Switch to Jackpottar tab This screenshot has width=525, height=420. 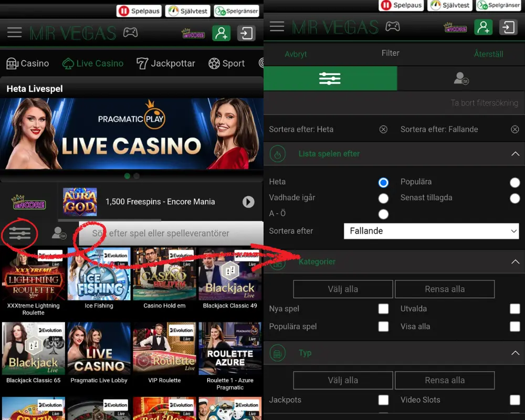click(166, 64)
